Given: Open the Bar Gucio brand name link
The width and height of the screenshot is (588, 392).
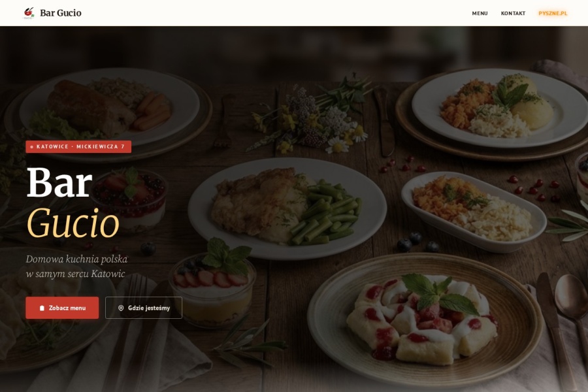Looking at the screenshot, I should pos(60,13).
